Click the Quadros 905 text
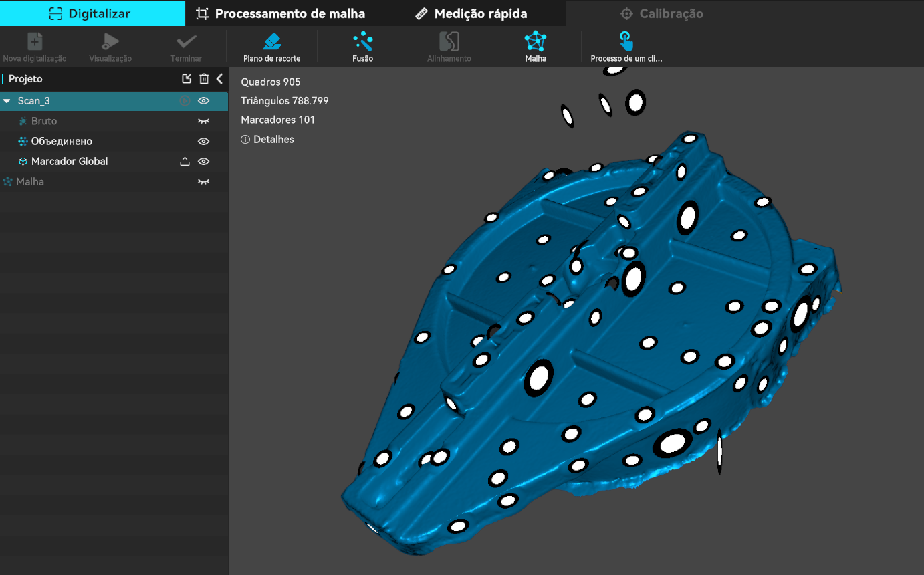Viewport: 924px width, 575px height. click(271, 82)
